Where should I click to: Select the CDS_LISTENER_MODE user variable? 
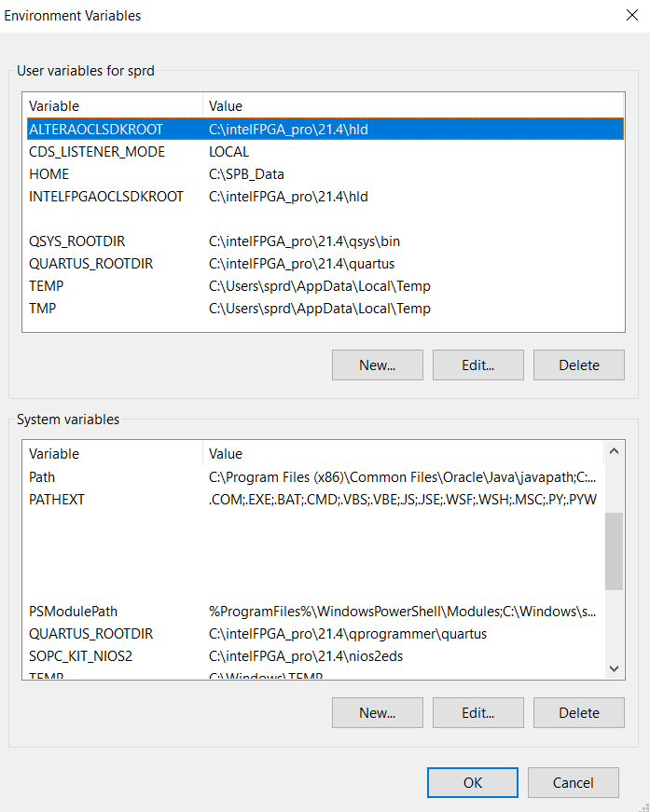click(x=97, y=151)
